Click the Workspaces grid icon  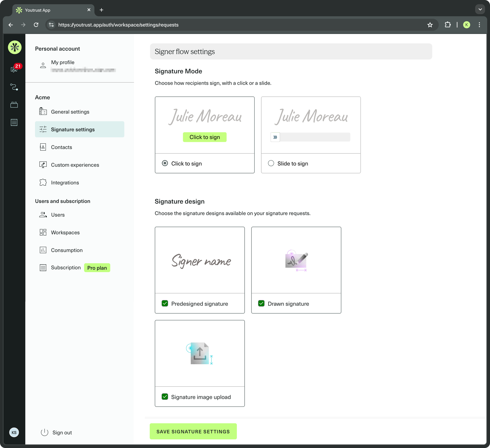click(43, 232)
